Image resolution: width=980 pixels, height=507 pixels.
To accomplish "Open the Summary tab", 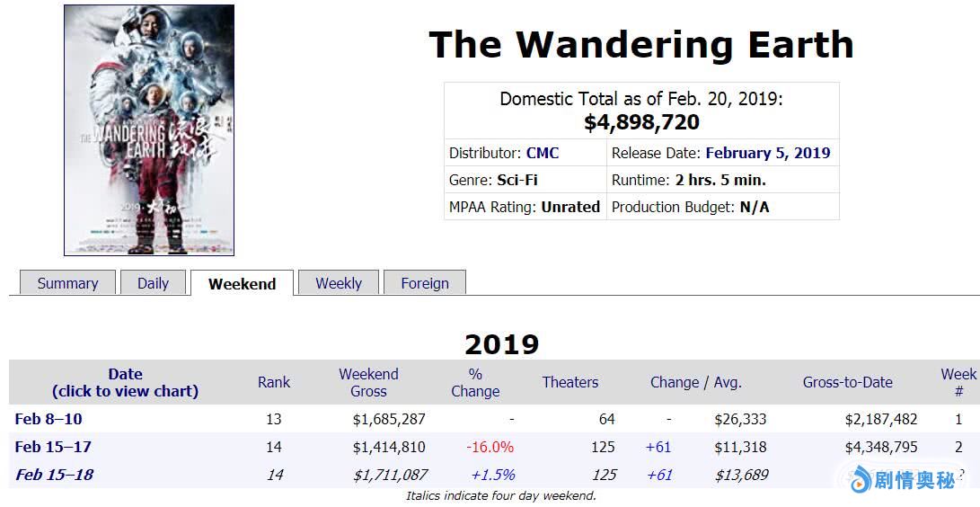I will coord(67,283).
